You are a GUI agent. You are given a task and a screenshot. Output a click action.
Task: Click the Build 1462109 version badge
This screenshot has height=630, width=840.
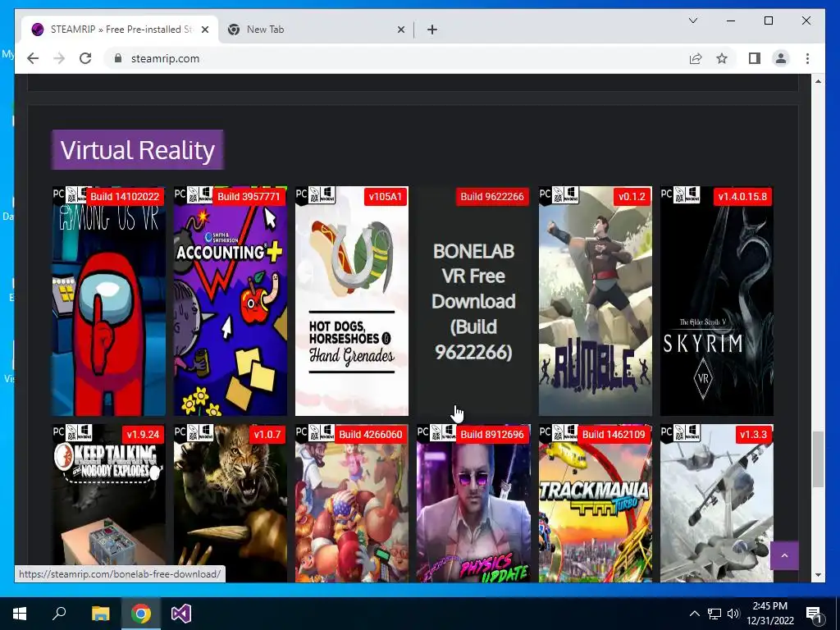(x=614, y=435)
